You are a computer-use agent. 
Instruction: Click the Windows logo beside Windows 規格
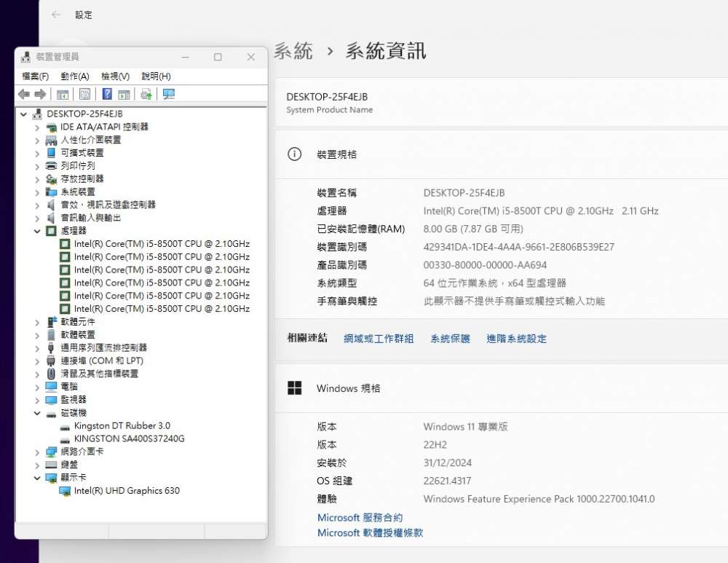coord(294,388)
